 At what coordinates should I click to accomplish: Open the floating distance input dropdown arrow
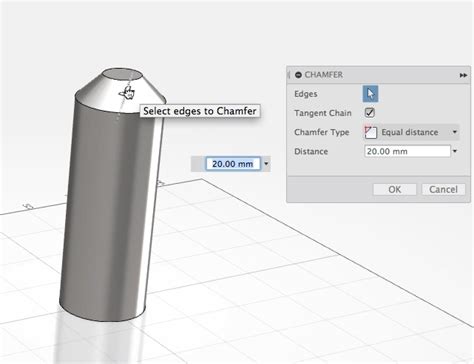pyautogui.click(x=266, y=164)
